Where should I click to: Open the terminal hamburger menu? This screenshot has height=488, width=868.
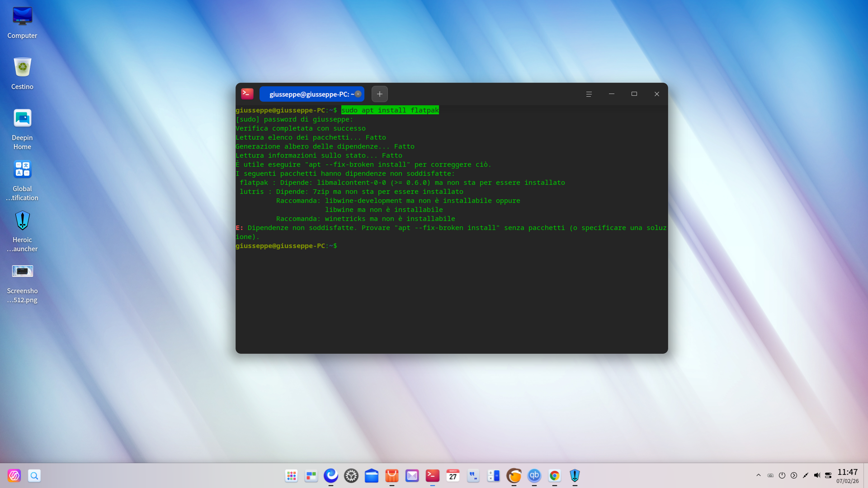click(589, 94)
